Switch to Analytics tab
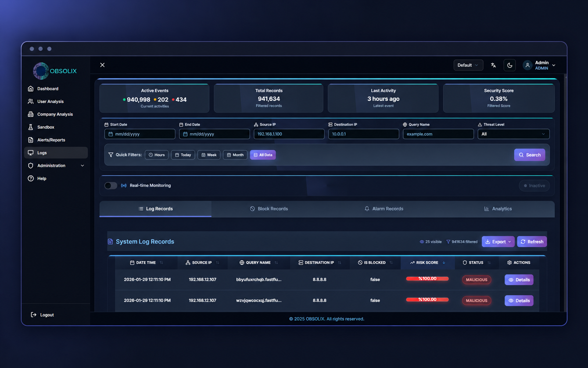588x368 pixels. (498, 209)
